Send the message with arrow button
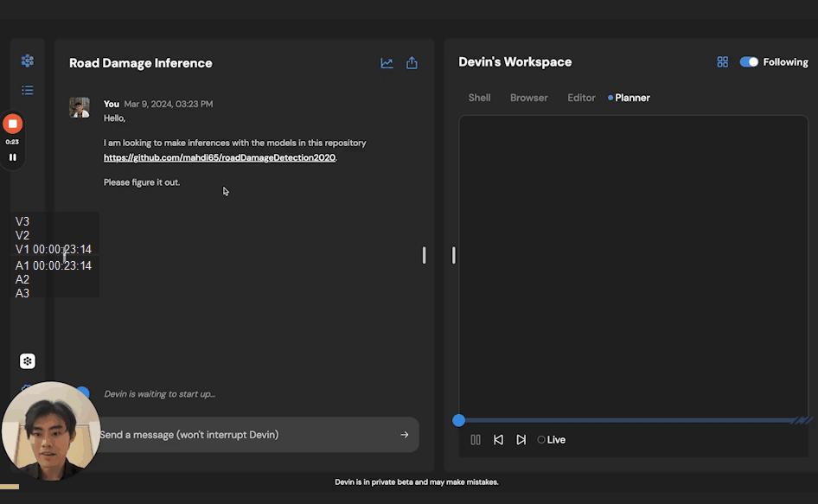Viewport: 818px width, 504px height. pyautogui.click(x=404, y=435)
